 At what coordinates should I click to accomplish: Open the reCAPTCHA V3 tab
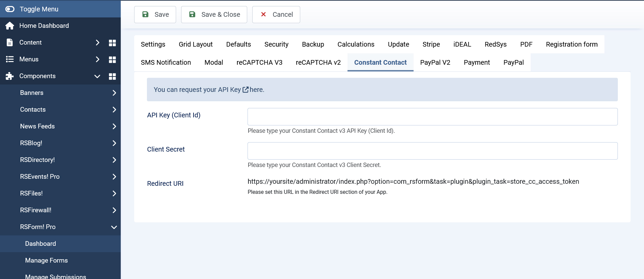click(x=259, y=62)
